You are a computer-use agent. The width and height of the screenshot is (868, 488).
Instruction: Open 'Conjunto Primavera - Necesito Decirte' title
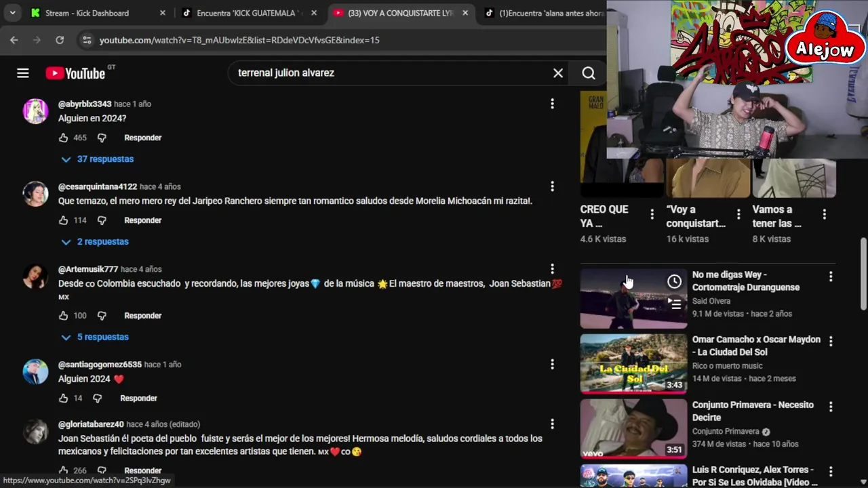(753, 411)
